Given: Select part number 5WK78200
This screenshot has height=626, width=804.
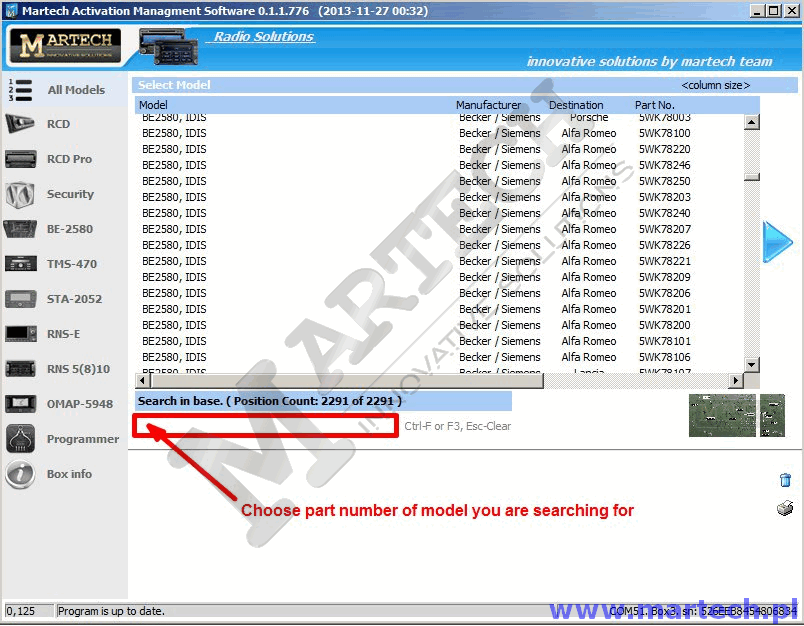Looking at the screenshot, I should 665,325.
